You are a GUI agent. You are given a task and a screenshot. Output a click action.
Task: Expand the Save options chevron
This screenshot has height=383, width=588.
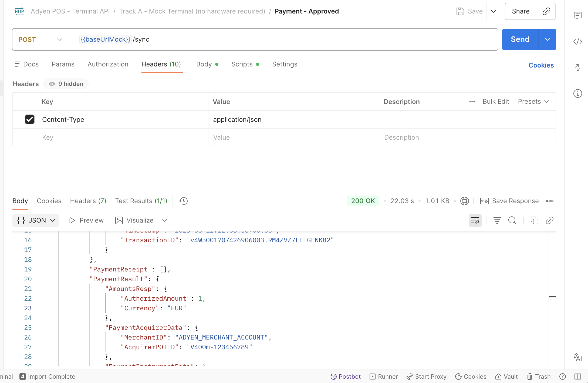[494, 11]
